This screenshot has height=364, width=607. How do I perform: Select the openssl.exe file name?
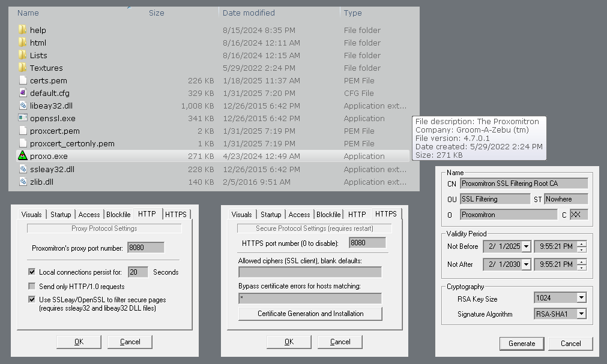[53, 118]
